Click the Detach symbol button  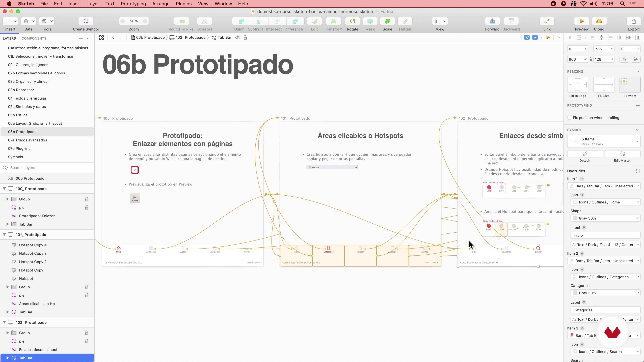point(585,154)
